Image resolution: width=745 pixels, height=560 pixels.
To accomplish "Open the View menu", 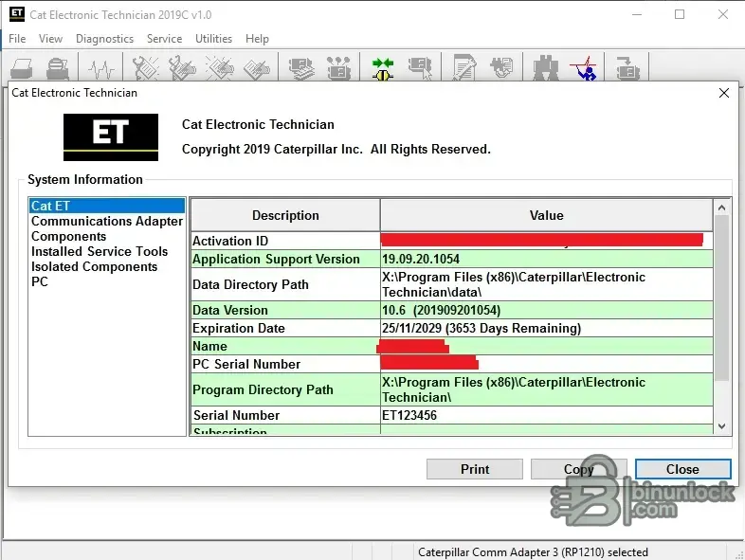I will [x=51, y=39].
